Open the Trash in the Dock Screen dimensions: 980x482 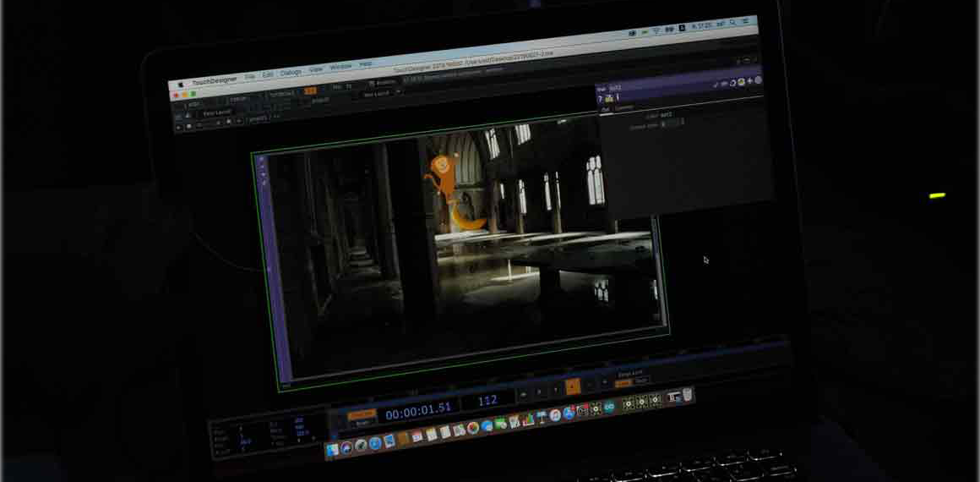pos(688,394)
